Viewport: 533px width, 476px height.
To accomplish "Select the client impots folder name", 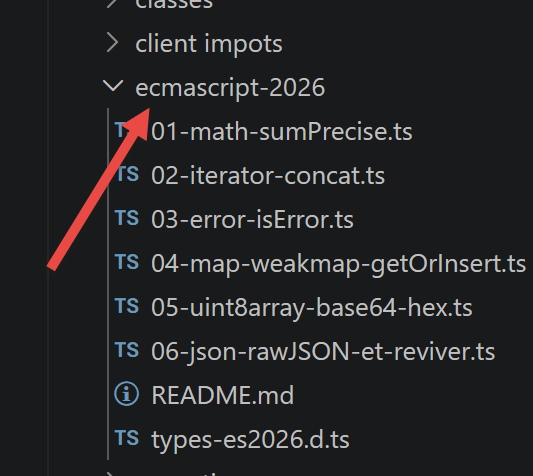I will 209,44.
